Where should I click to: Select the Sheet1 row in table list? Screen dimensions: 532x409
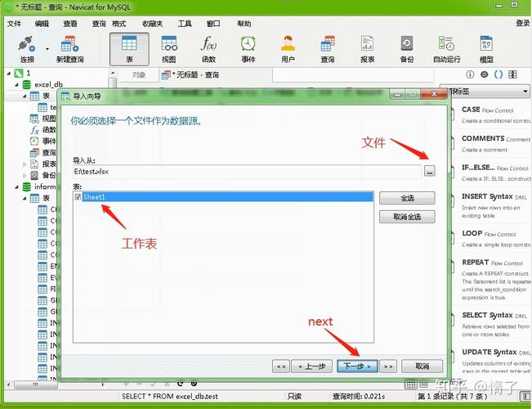[223, 196]
